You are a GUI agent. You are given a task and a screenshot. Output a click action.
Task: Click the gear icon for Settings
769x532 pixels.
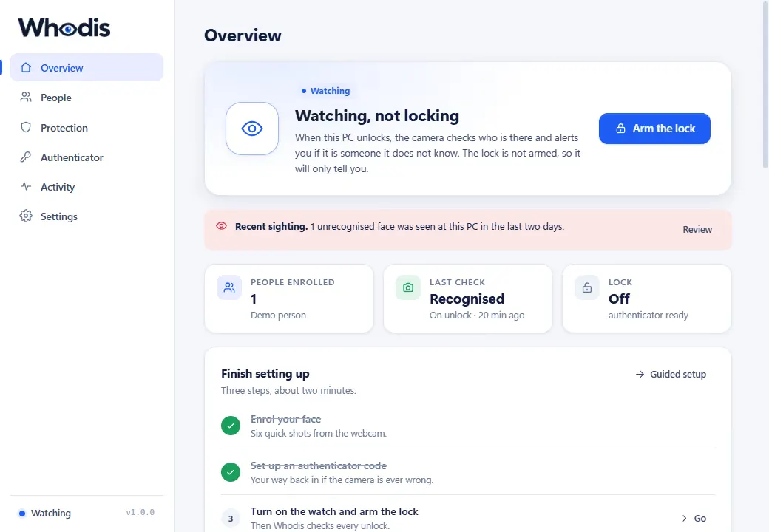(x=26, y=216)
